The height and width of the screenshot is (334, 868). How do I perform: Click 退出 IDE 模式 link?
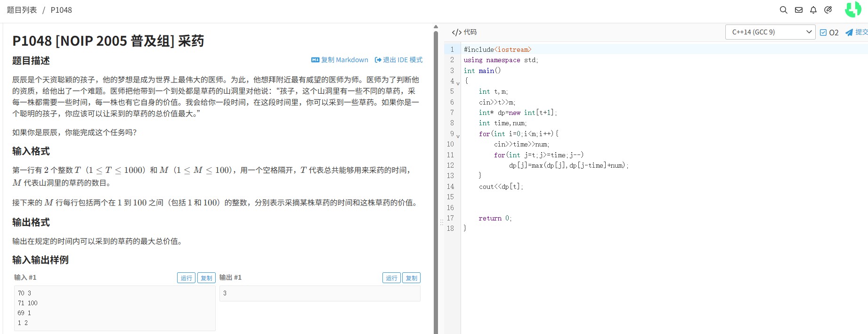[x=398, y=60]
